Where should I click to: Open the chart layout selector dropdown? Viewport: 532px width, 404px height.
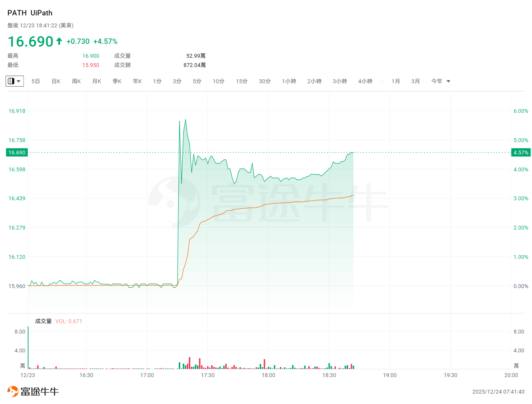pos(15,81)
